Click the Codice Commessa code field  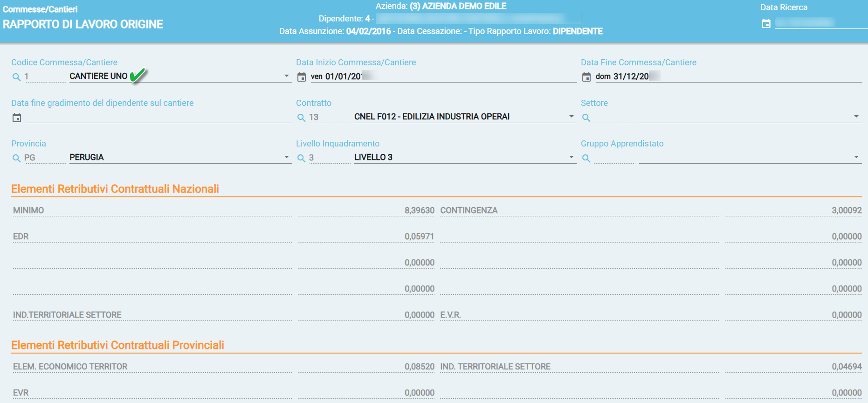pyautogui.click(x=44, y=76)
